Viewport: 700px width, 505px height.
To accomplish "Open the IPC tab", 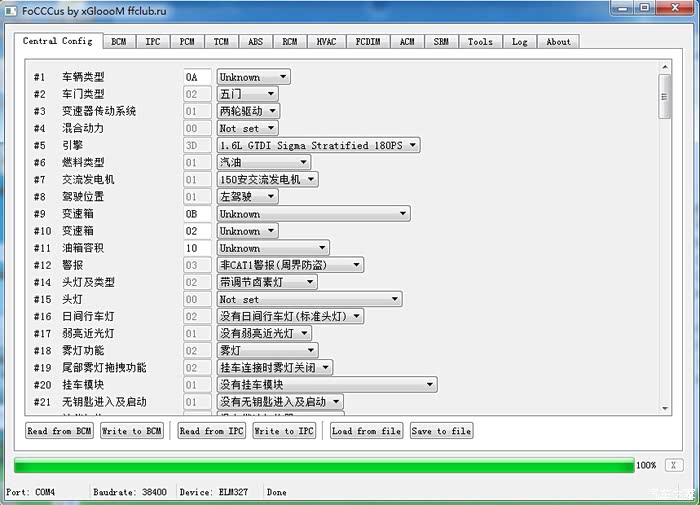I will click(x=153, y=42).
